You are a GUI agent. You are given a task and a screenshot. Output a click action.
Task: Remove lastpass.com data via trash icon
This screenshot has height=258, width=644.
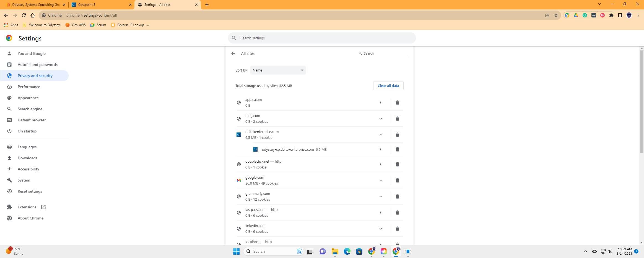point(397,213)
